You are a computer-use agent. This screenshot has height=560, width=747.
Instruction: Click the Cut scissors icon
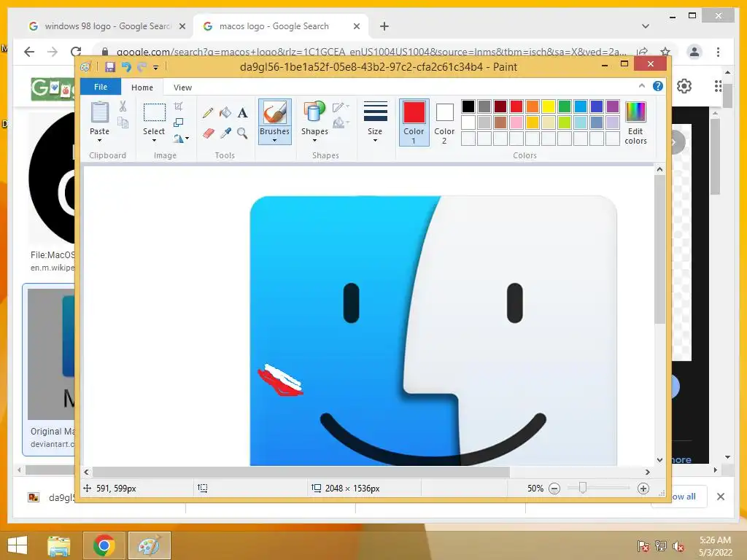(x=123, y=106)
